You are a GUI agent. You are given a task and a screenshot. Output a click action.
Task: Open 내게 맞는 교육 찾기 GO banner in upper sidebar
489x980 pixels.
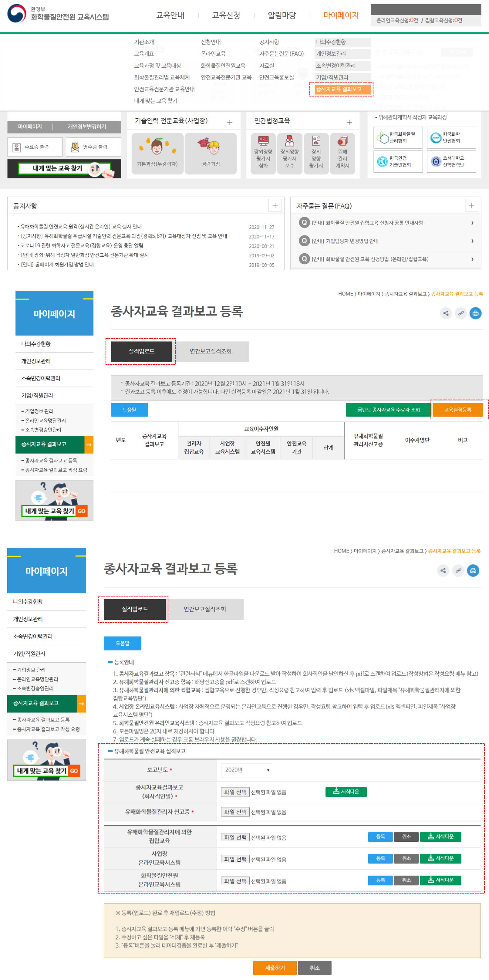pyautogui.click(x=54, y=501)
